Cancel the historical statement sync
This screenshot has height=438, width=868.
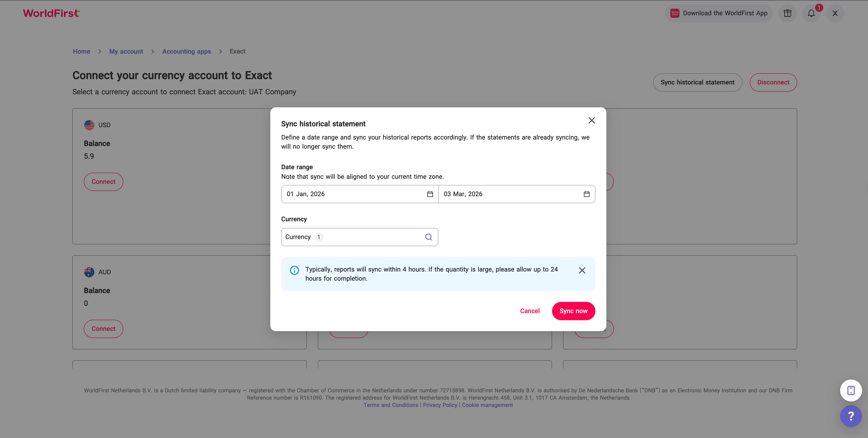[530, 311]
